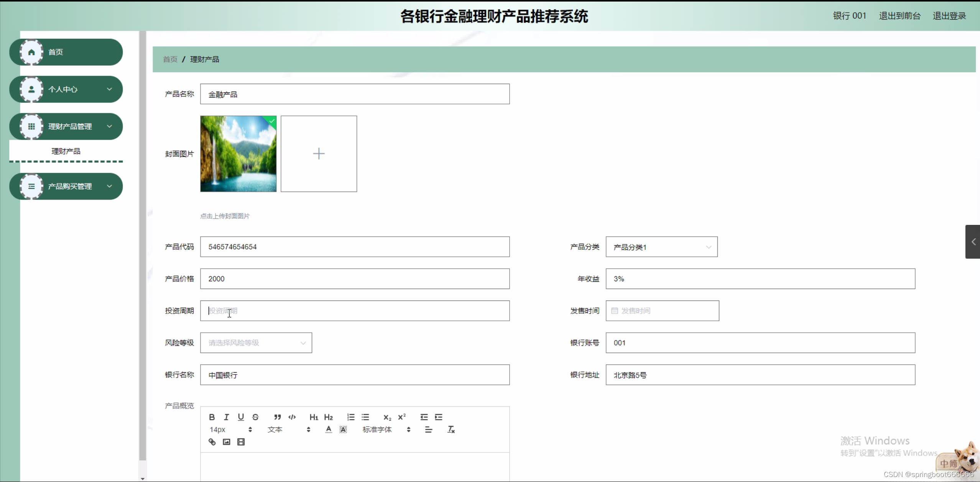980x482 pixels.
Task: Open the 风险等级 risk level dropdown
Action: [x=256, y=343]
